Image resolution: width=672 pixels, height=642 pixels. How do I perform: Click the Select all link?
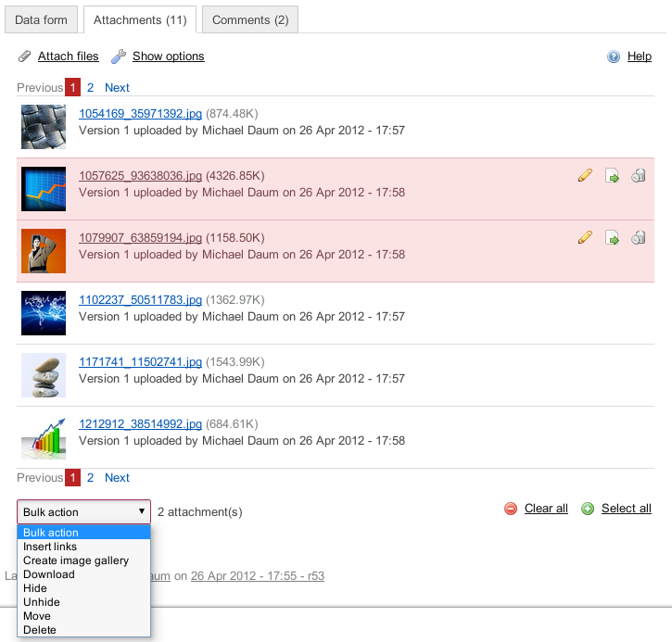tap(626, 509)
